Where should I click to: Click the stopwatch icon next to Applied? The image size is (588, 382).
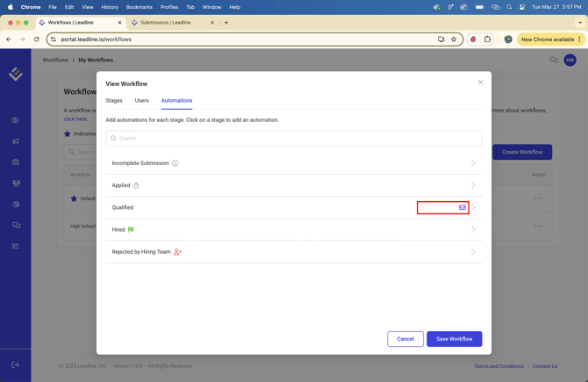136,185
